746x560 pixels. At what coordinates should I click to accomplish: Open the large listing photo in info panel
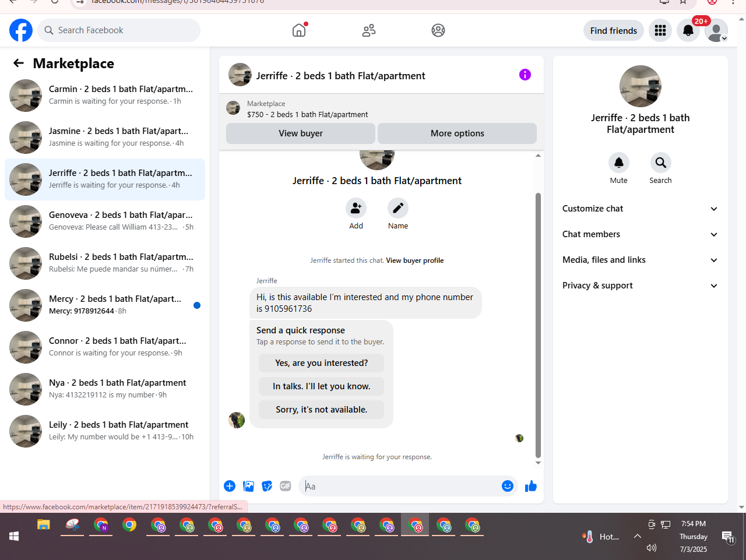641,86
